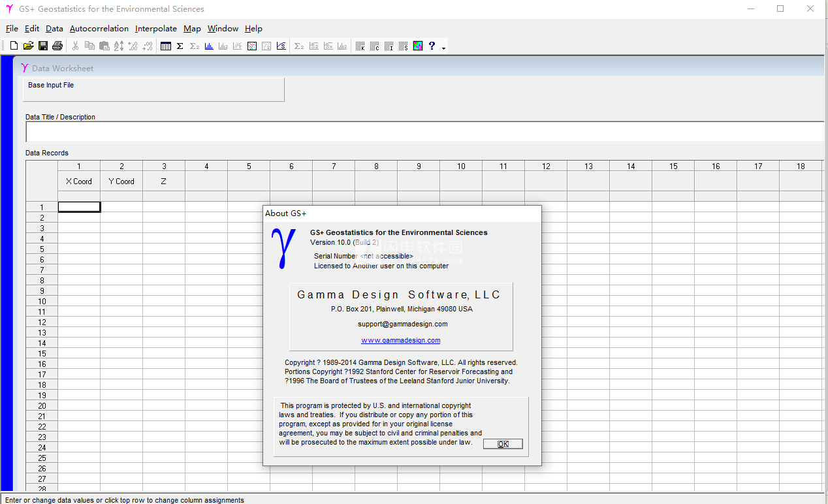This screenshot has height=504, width=828.
Task: Select the Z column assignment header
Action: (163, 181)
